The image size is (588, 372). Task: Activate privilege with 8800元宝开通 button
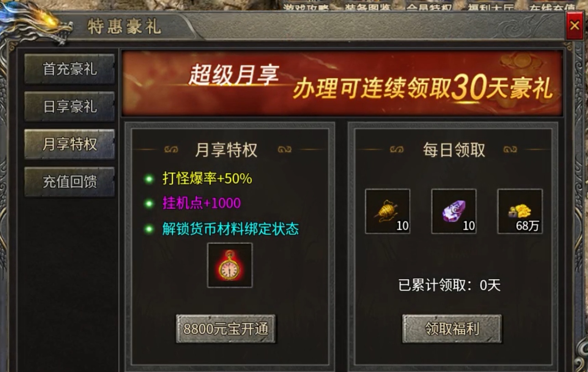point(226,329)
